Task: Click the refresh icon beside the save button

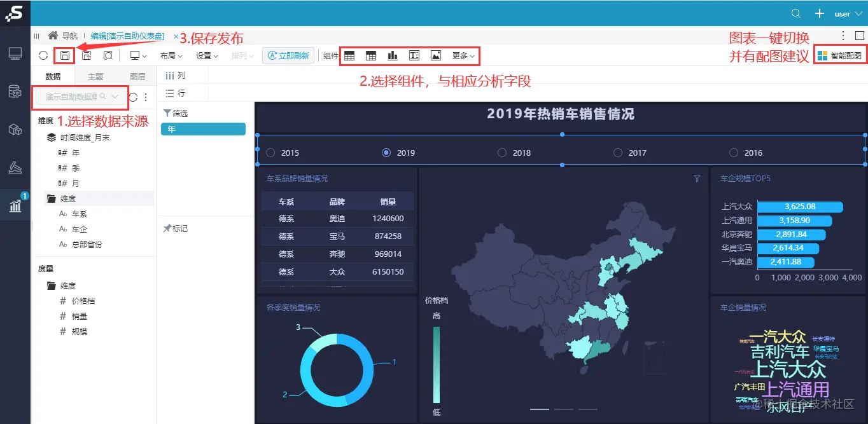Action: click(x=43, y=55)
